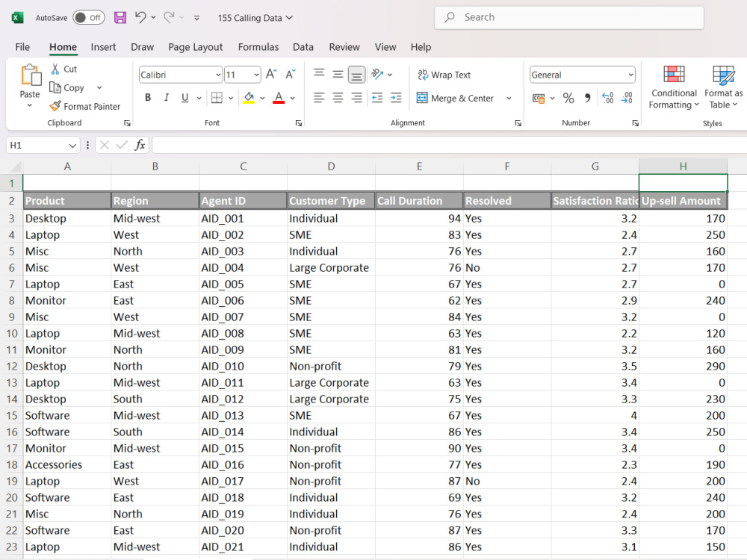Open the font size dropdown
Screen dimensions: 747x560
coord(256,75)
